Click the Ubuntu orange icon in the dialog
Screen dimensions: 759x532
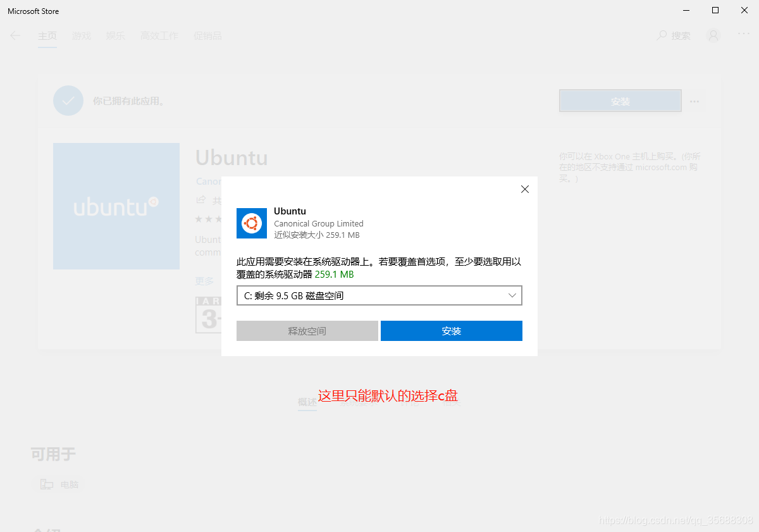point(252,223)
